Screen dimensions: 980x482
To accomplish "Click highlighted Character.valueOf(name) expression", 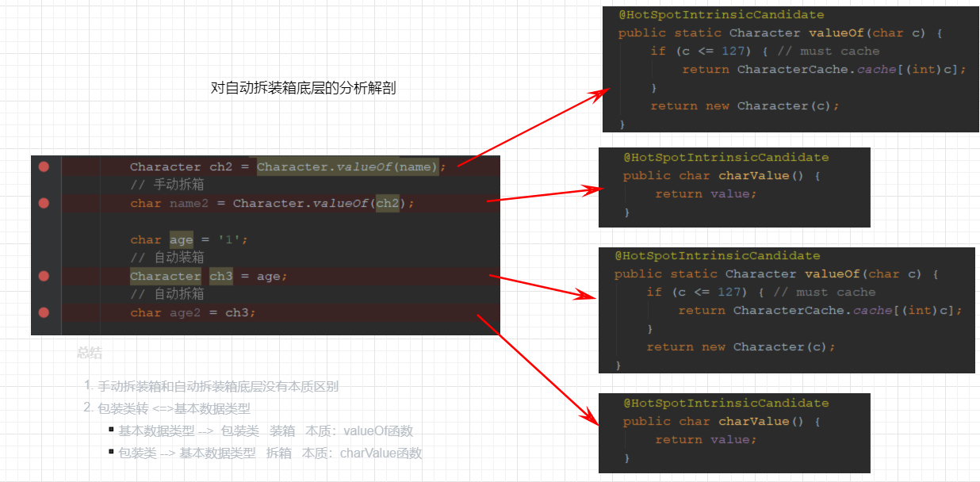I will [x=348, y=166].
